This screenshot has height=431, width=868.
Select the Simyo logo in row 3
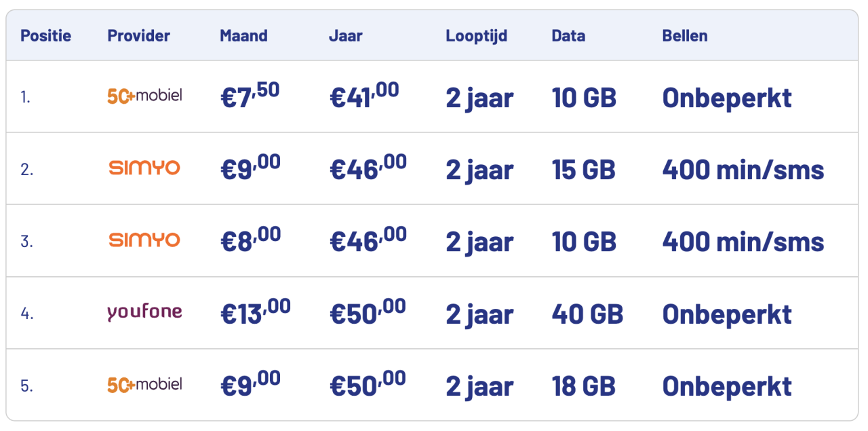[x=144, y=240]
